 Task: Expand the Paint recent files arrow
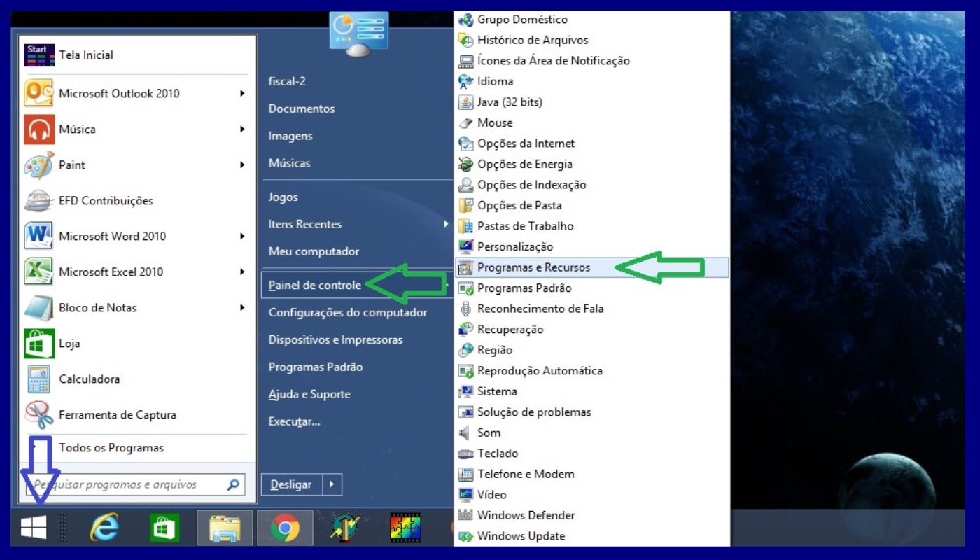point(242,164)
